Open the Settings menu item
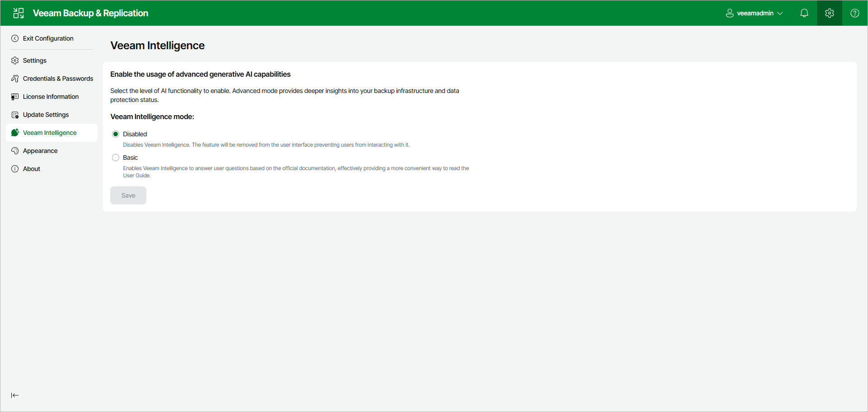This screenshot has height=412, width=868. click(51, 60)
